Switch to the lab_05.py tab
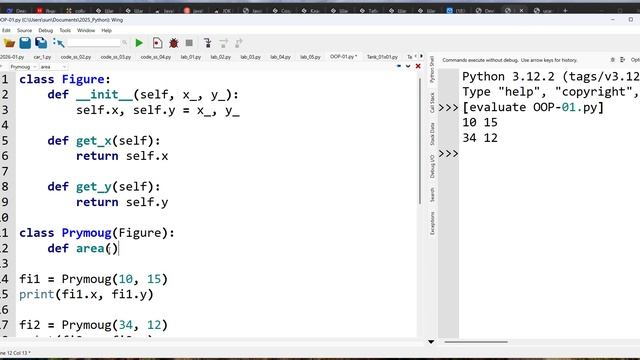This screenshot has width=640, height=360. (x=310, y=57)
